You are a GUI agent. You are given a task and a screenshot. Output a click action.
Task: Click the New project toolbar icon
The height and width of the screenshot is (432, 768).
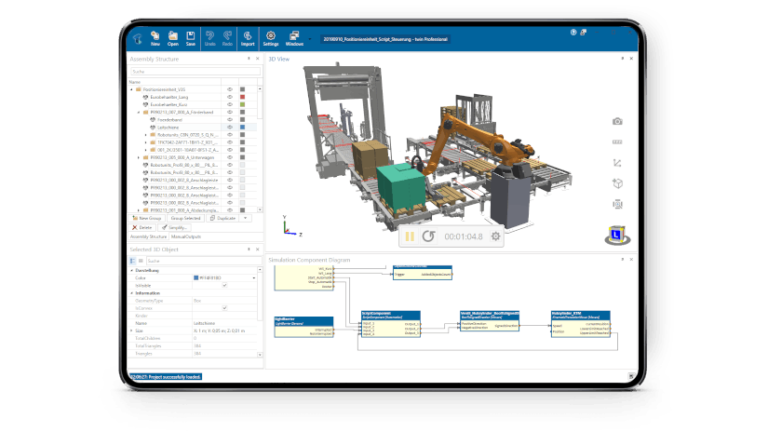tap(155, 38)
